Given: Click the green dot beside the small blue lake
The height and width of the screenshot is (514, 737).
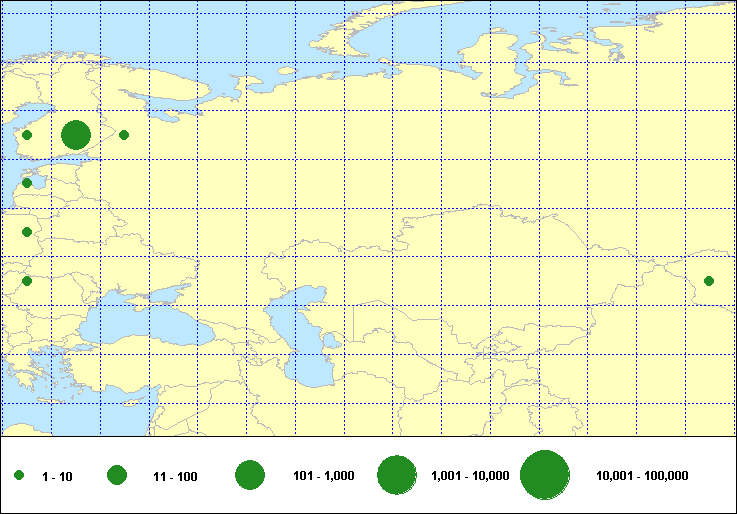Looking at the screenshot, I should coord(27,183).
